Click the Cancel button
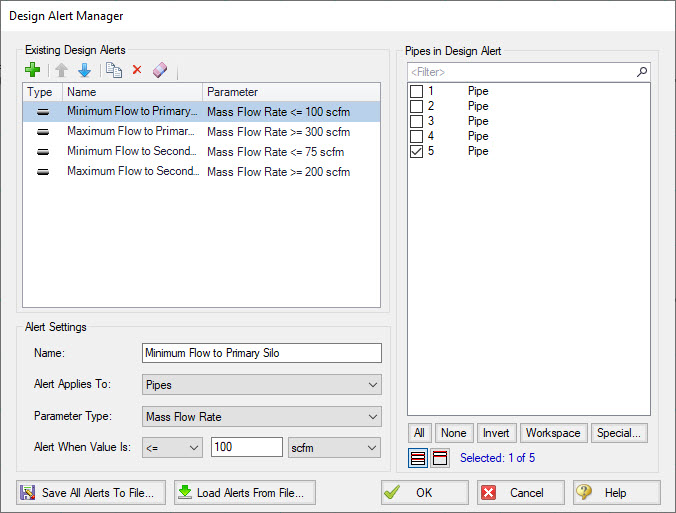Image resolution: width=676 pixels, height=513 pixels. pyautogui.click(x=520, y=492)
